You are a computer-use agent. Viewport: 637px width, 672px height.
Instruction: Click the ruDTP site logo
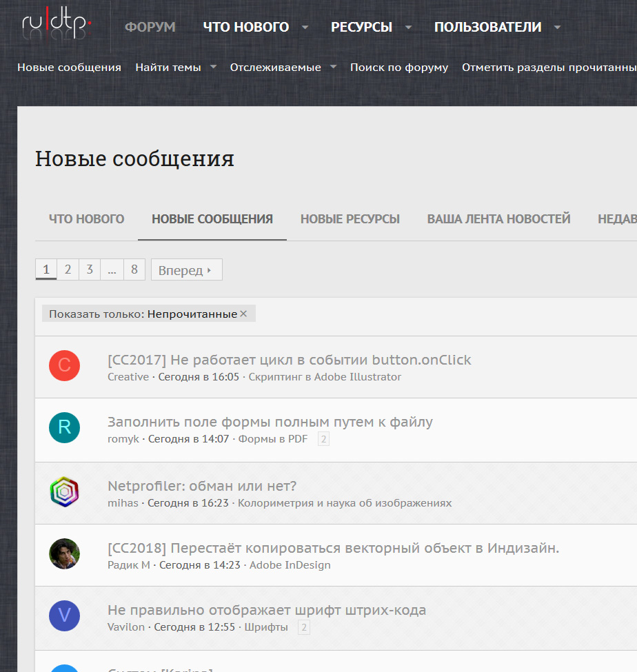coord(57,23)
